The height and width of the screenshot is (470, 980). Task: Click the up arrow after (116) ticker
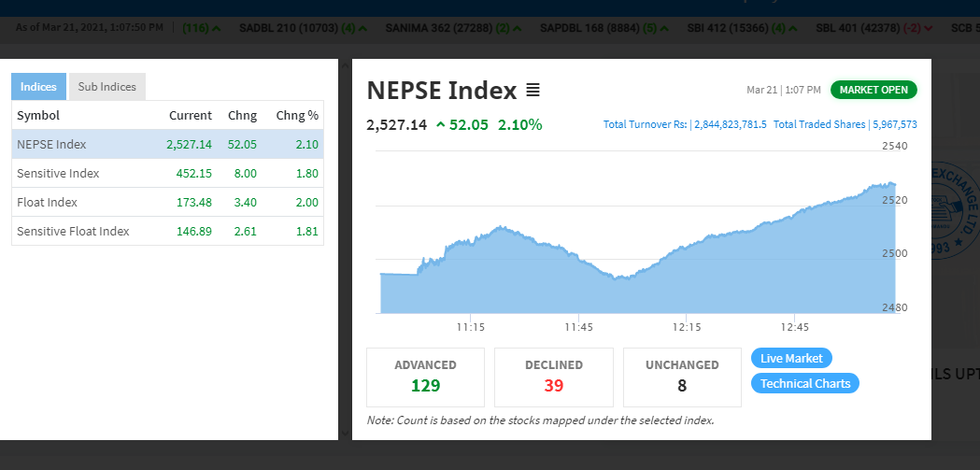click(216, 28)
